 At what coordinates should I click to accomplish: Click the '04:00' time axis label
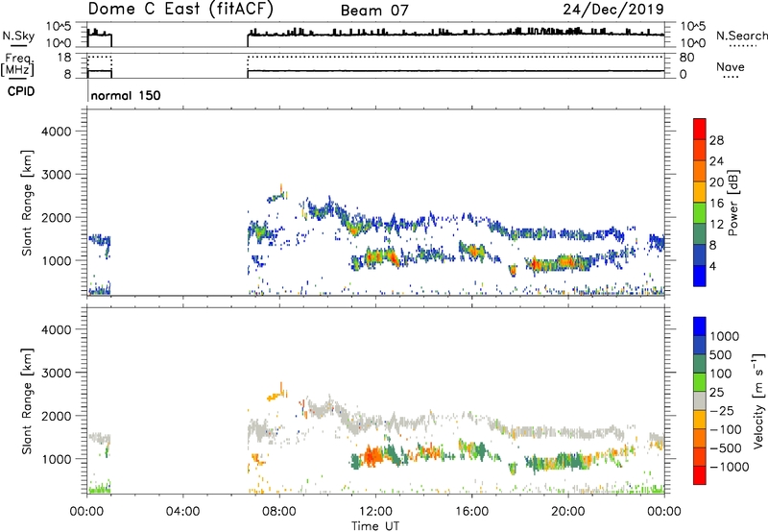coord(182,512)
